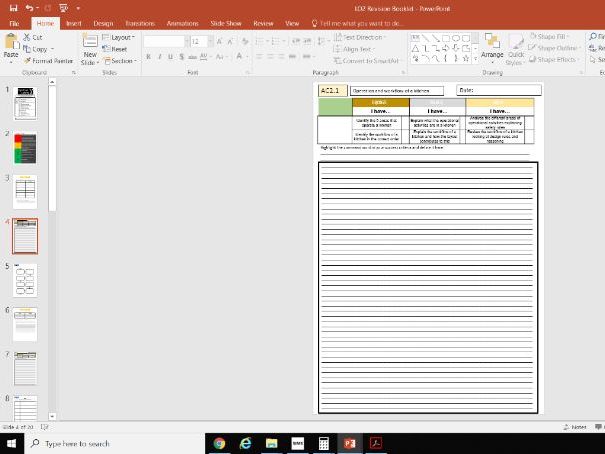Toggle Underline text formatting
This screenshot has height=454, width=605.
coord(170,57)
